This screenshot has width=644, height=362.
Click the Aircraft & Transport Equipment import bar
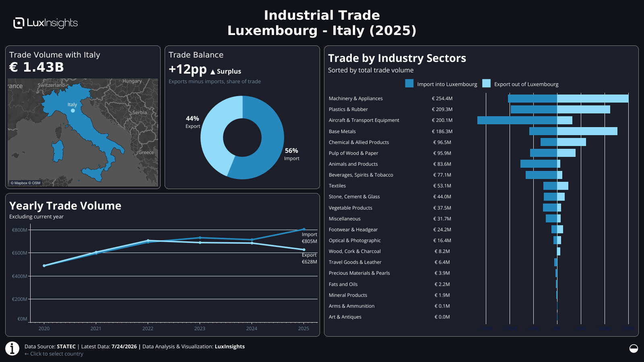(517, 120)
